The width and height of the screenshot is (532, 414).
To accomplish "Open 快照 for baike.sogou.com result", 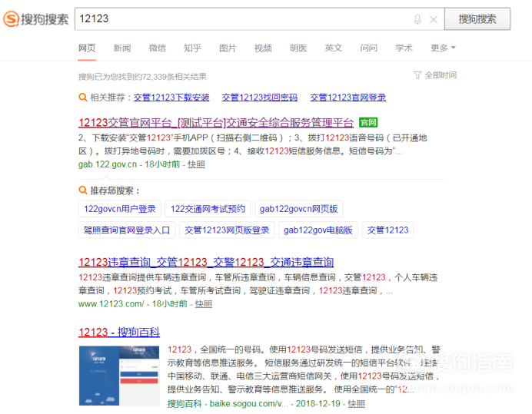I will coord(357,404).
